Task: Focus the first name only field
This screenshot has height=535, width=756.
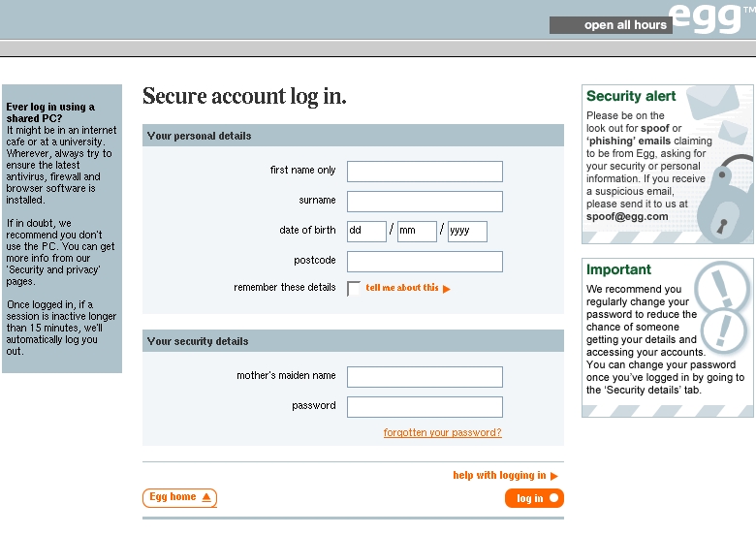Action: tap(425, 172)
